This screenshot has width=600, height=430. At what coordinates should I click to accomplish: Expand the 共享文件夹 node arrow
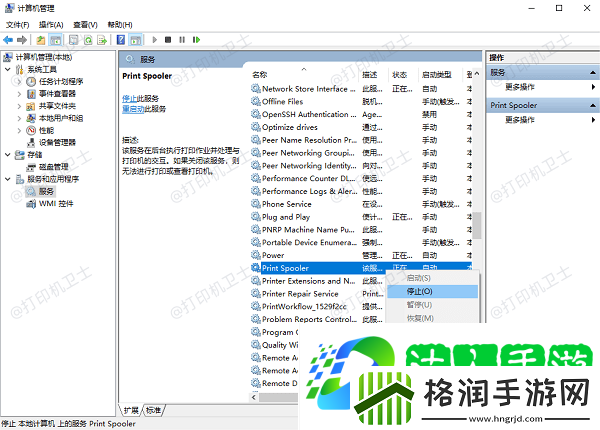click(19, 106)
